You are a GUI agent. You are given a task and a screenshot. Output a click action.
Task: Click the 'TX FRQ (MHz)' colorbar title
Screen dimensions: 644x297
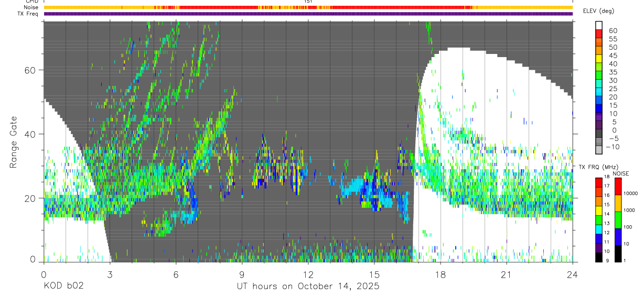click(x=598, y=167)
